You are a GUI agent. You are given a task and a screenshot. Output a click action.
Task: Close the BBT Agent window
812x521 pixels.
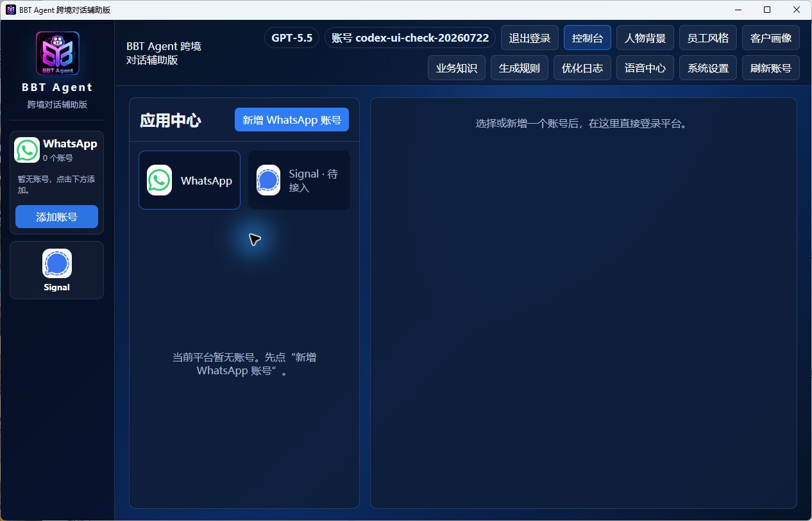click(x=797, y=10)
